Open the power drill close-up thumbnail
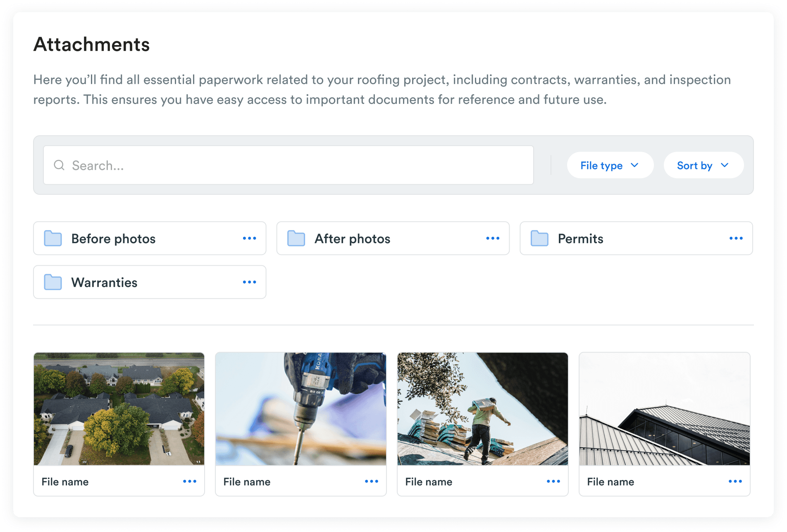The image size is (787, 532). [x=301, y=409]
